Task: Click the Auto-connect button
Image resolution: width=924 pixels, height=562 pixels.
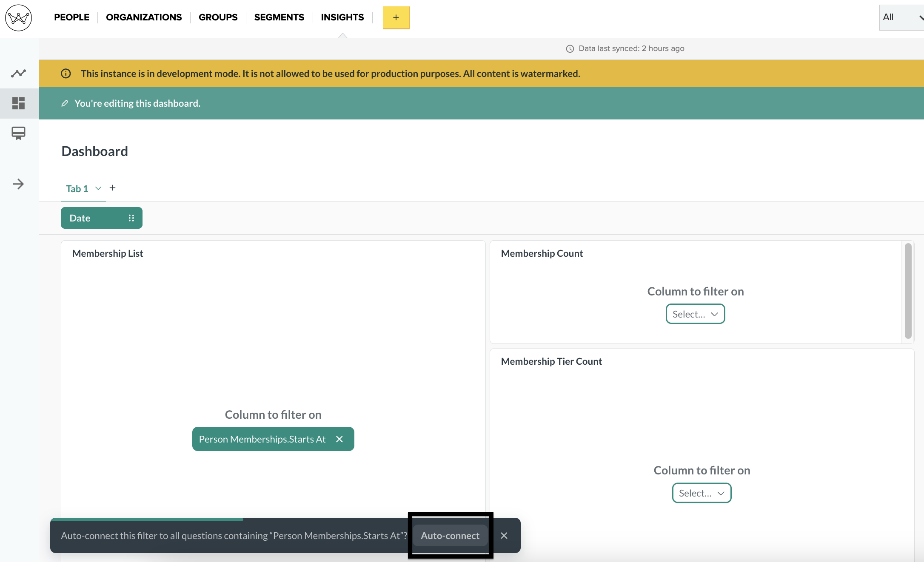Action: coord(450,536)
